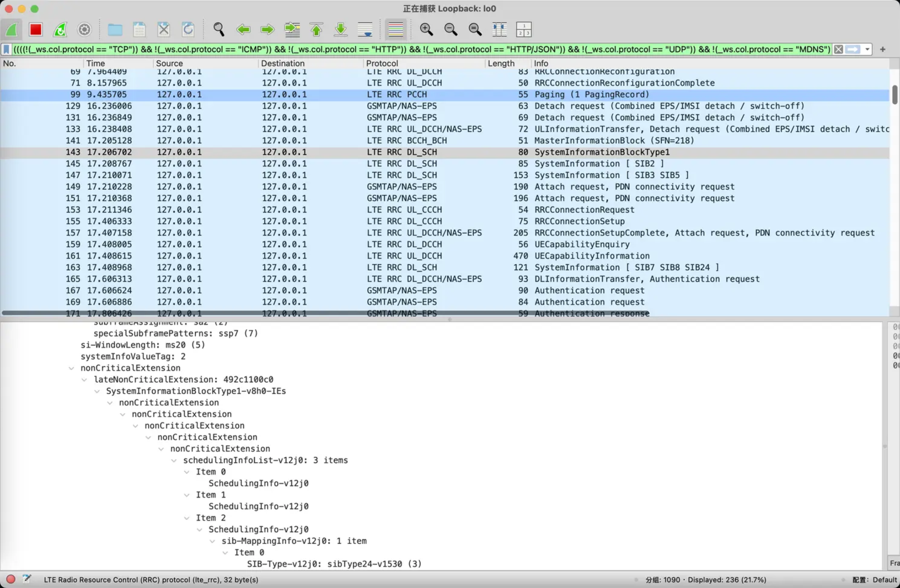Collapse schedulingInfoList-v12j0 tree node
900x588 pixels.
pos(174,460)
